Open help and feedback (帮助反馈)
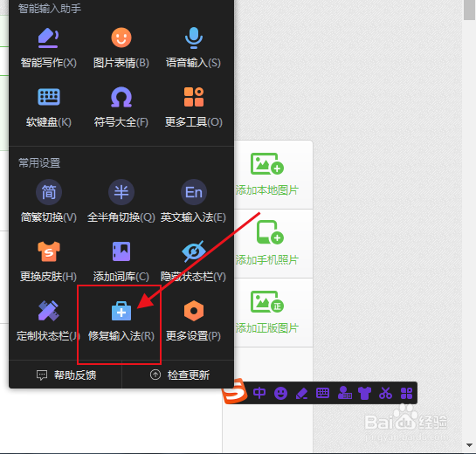Viewport: 476px width, 454px height. pos(66,375)
